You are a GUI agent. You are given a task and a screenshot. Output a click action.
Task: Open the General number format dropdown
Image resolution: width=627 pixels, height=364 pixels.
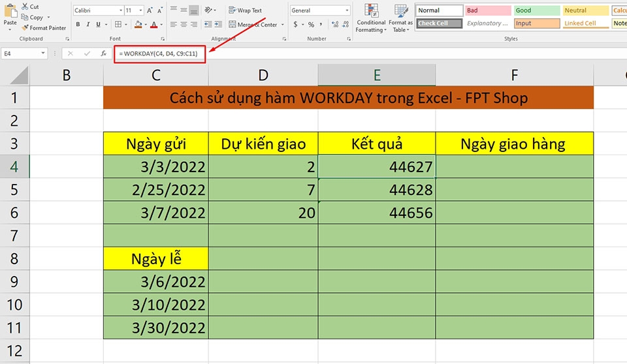[347, 10]
